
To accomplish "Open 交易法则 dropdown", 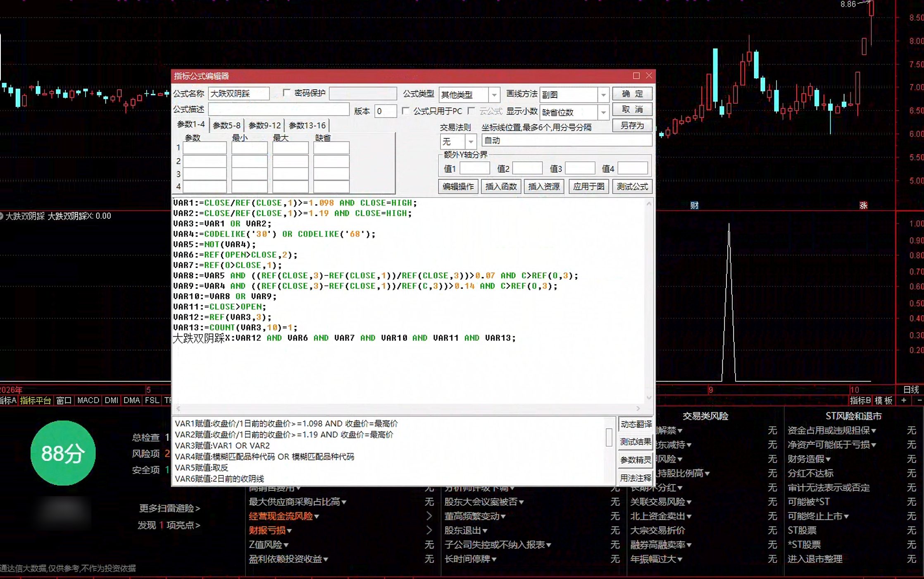I will (471, 142).
